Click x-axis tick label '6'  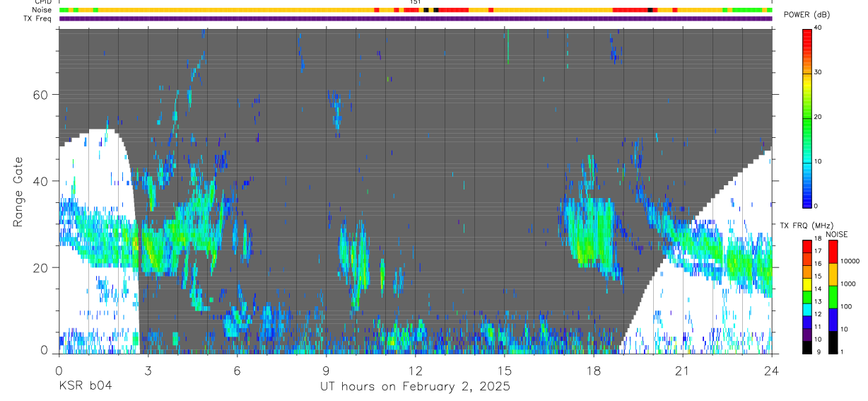click(x=237, y=371)
